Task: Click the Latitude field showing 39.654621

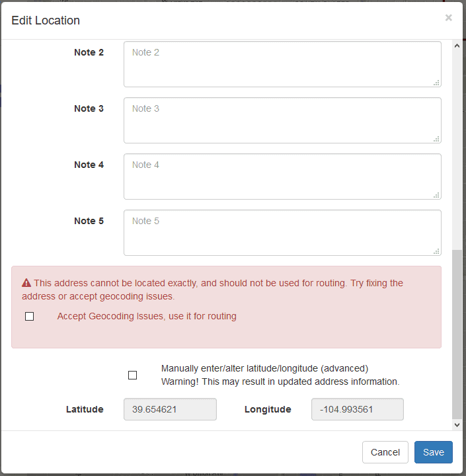Action: 170,409
